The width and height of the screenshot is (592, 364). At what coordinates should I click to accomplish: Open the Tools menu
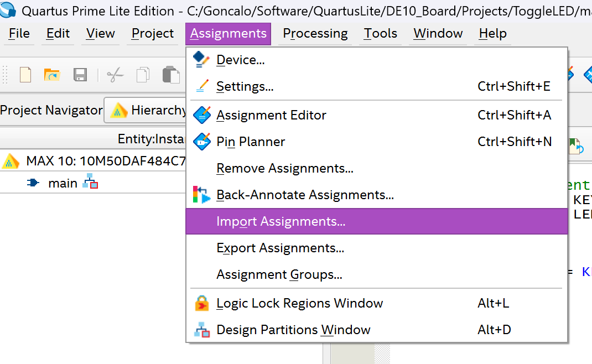tap(380, 34)
